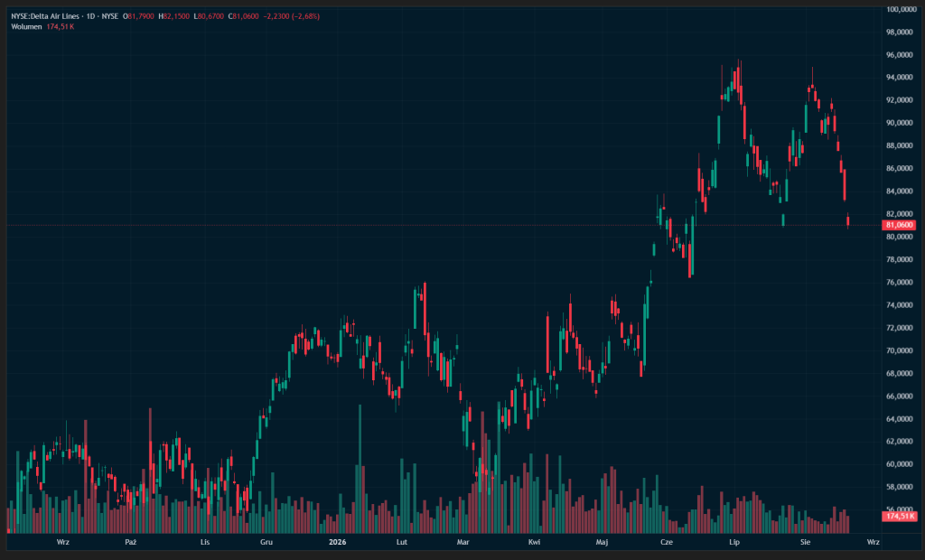This screenshot has height=560, width=925.
Task: Click the Gru month label on time axis
Action: coord(266,542)
